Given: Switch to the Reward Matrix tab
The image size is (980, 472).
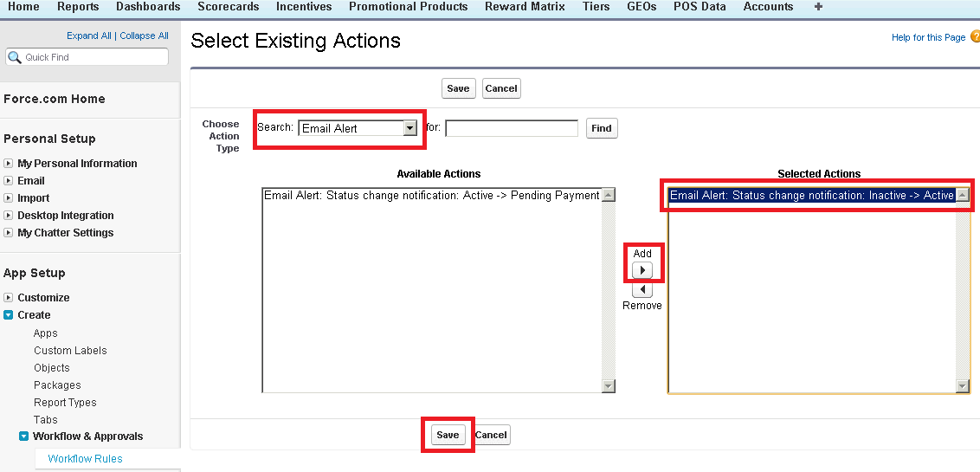Looking at the screenshot, I should coord(525,7).
